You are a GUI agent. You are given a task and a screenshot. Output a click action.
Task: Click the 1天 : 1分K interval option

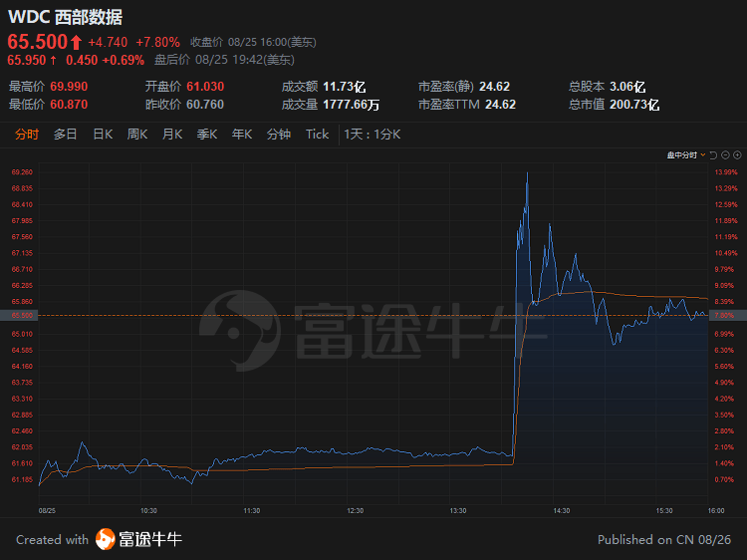(x=373, y=135)
